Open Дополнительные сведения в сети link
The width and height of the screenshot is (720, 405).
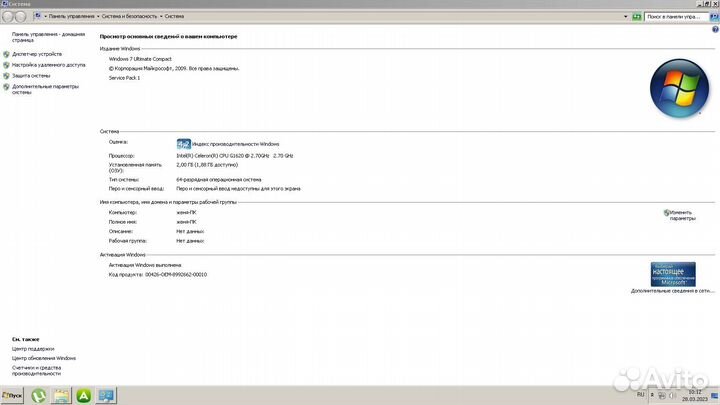click(x=673, y=291)
